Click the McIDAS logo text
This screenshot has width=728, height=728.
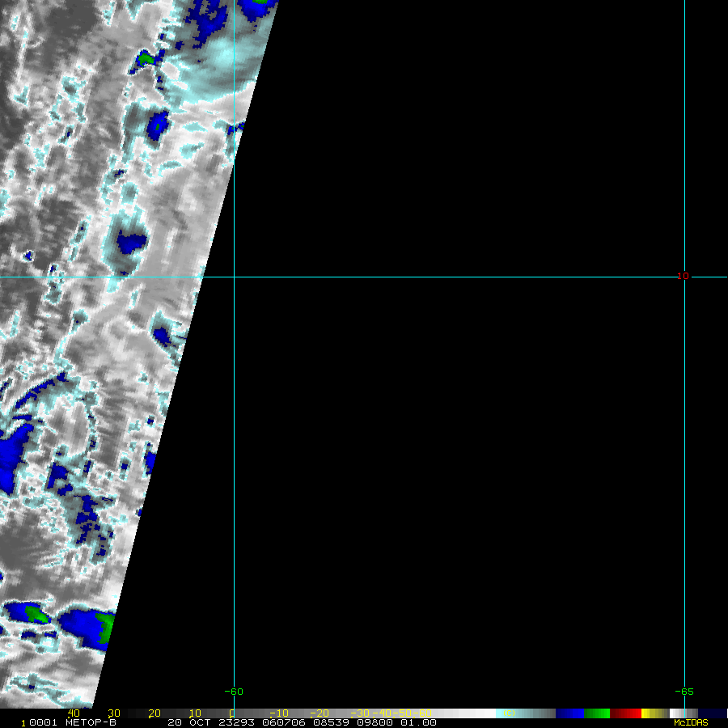click(x=690, y=722)
